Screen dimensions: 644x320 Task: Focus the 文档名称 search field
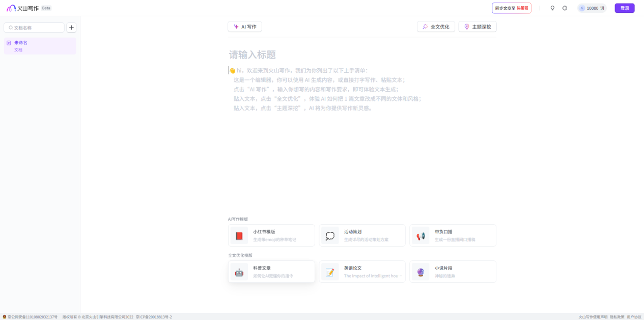pyautogui.click(x=34, y=28)
